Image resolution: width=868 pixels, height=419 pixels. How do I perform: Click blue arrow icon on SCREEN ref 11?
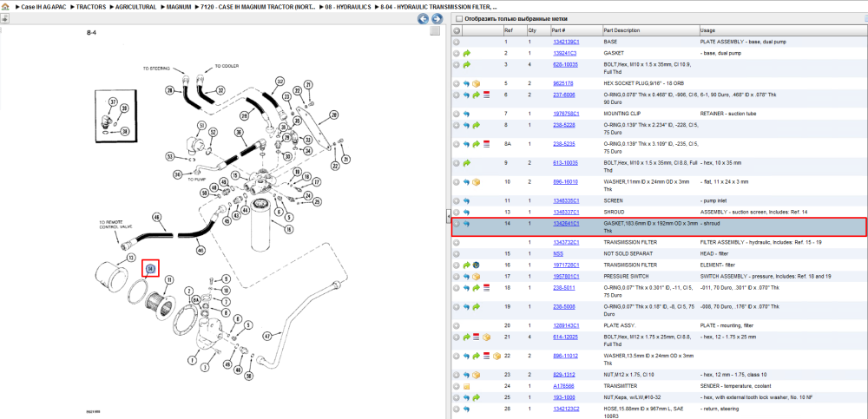(467, 200)
